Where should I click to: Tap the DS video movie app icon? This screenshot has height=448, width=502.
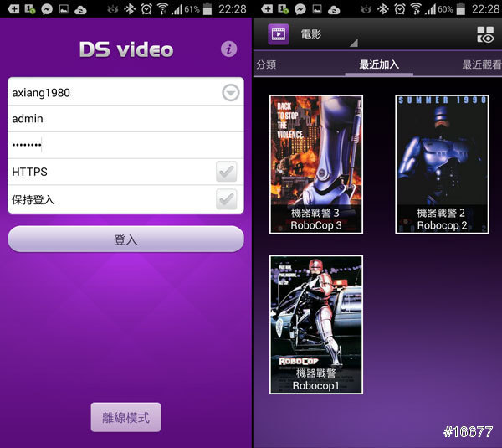pyautogui.click(x=279, y=34)
